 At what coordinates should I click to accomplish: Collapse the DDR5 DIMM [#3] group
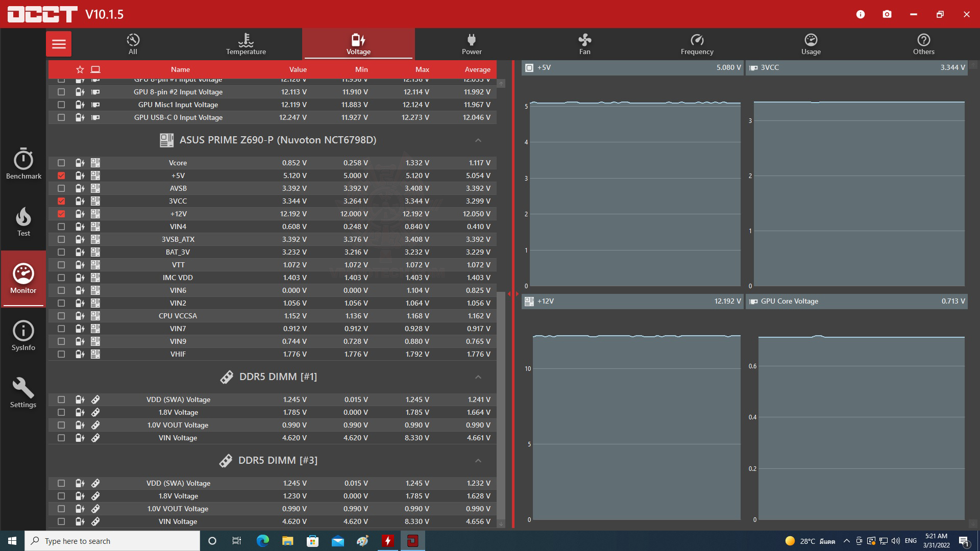478,461
